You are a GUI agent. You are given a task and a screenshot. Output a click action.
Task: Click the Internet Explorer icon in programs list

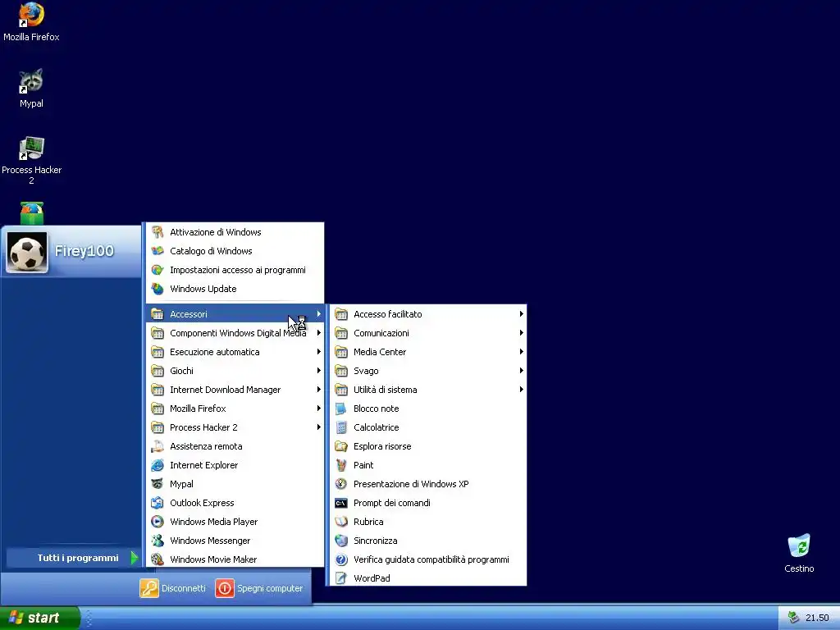[157, 465]
